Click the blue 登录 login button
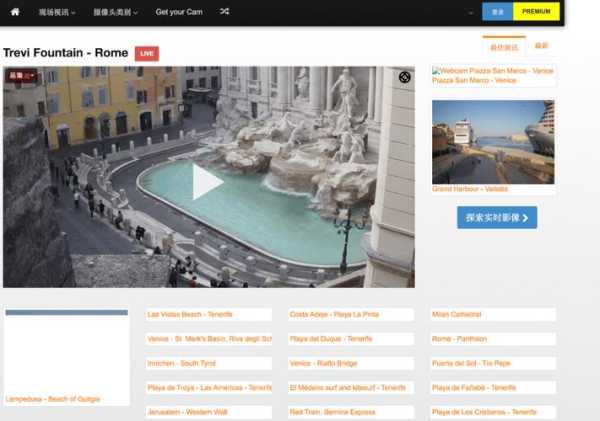 pyautogui.click(x=497, y=12)
